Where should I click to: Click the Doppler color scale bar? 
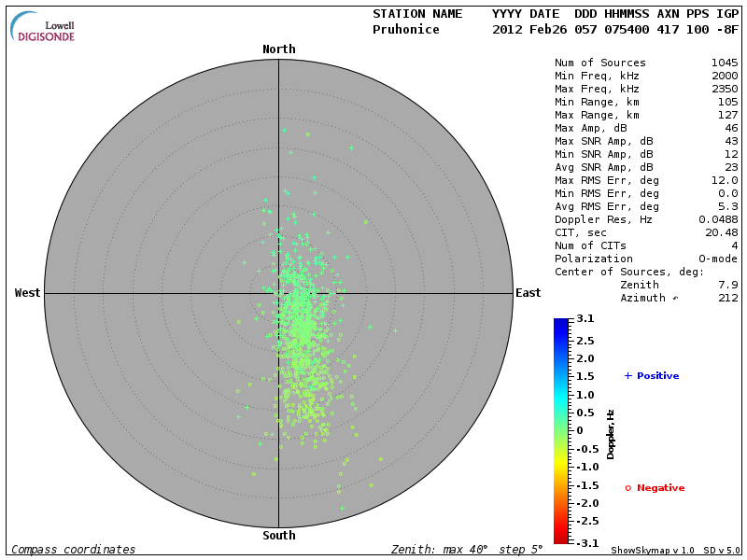click(x=561, y=430)
